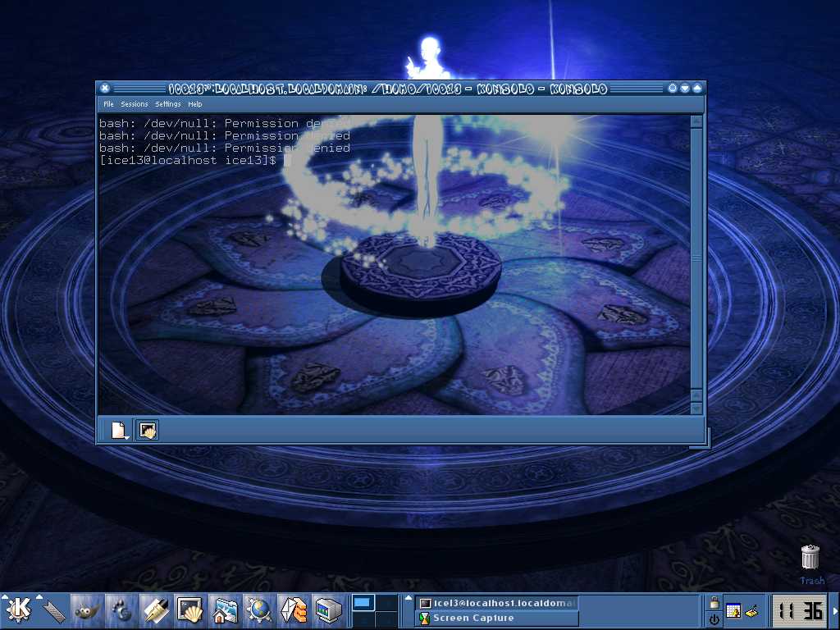The image size is (840, 630).
Task: Click the padlock lock screen icon
Action: point(714,602)
